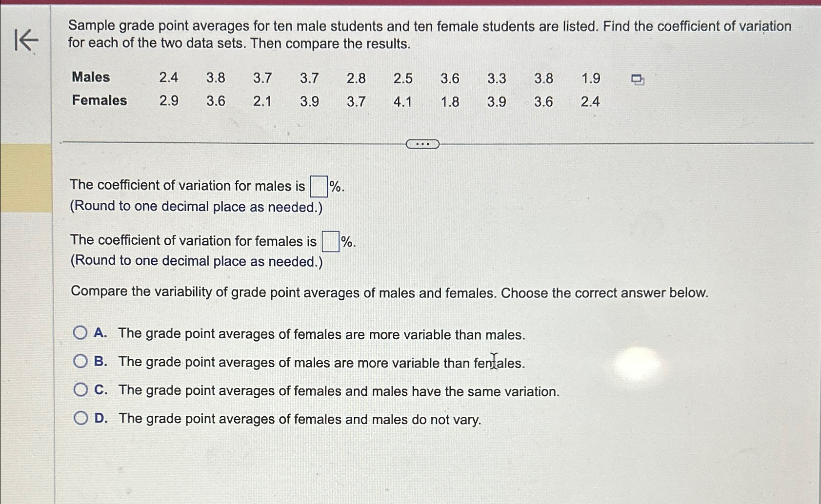Click the external window icon next to the GPA table
The height and width of the screenshot is (504, 821).
coord(637,79)
